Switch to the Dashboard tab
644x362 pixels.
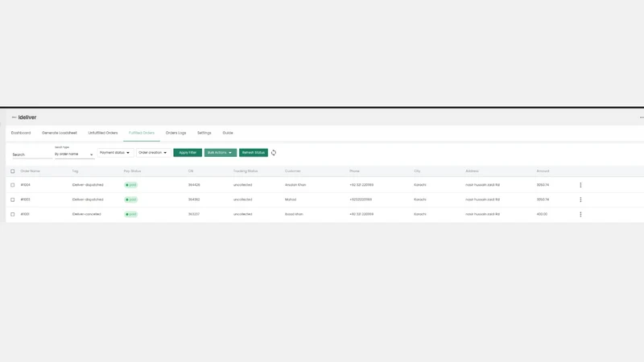click(21, 133)
